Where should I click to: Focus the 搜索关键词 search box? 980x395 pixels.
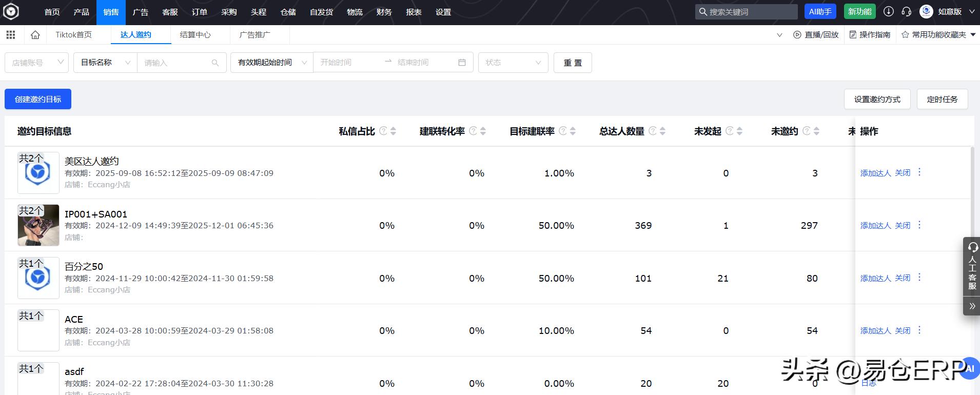pyautogui.click(x=747, y=12)
